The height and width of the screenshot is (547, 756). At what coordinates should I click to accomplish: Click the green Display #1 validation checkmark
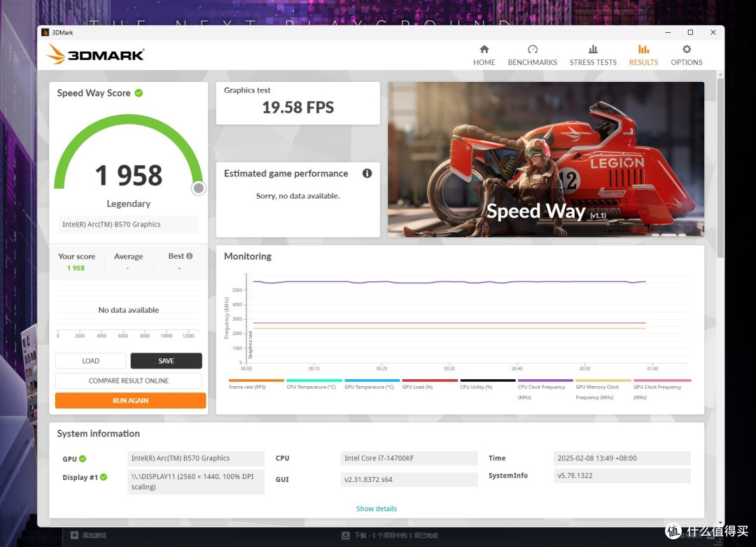[103, 477]
